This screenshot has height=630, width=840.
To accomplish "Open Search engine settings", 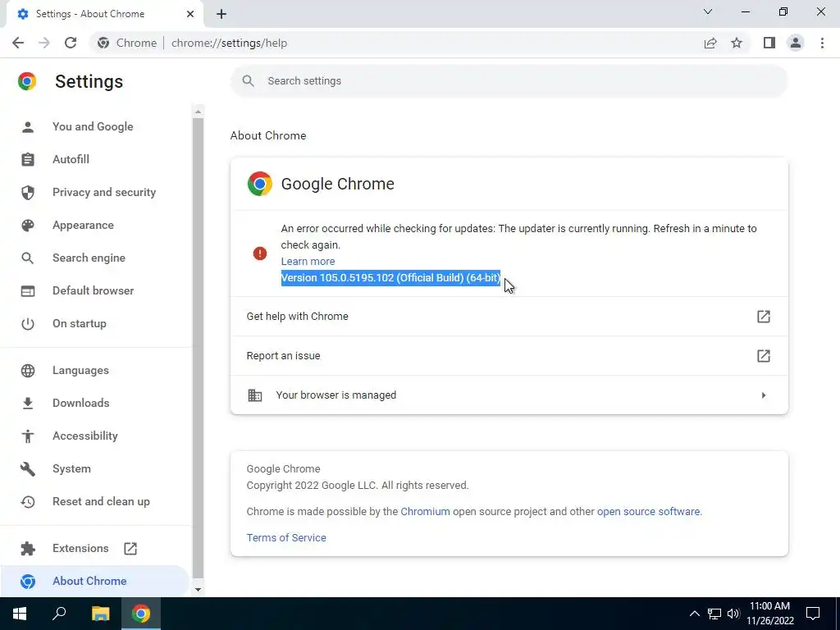I will click(89, 258).
